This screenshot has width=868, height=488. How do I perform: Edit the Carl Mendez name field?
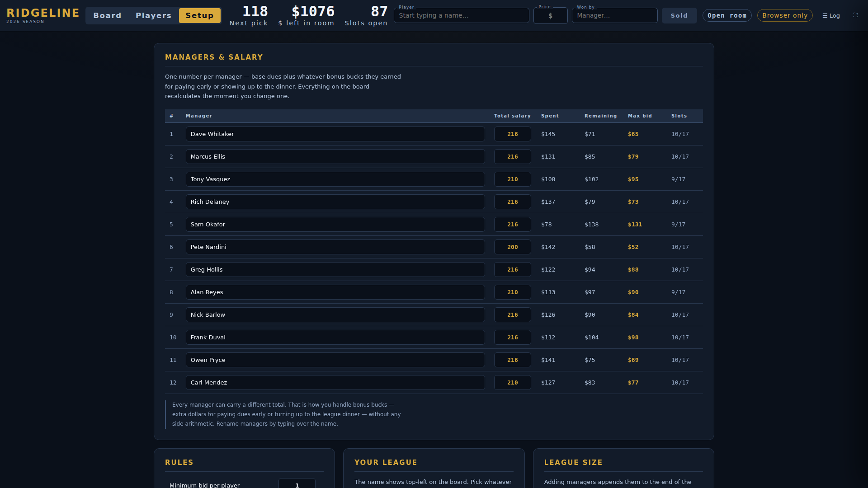click(x=335, y=383)
